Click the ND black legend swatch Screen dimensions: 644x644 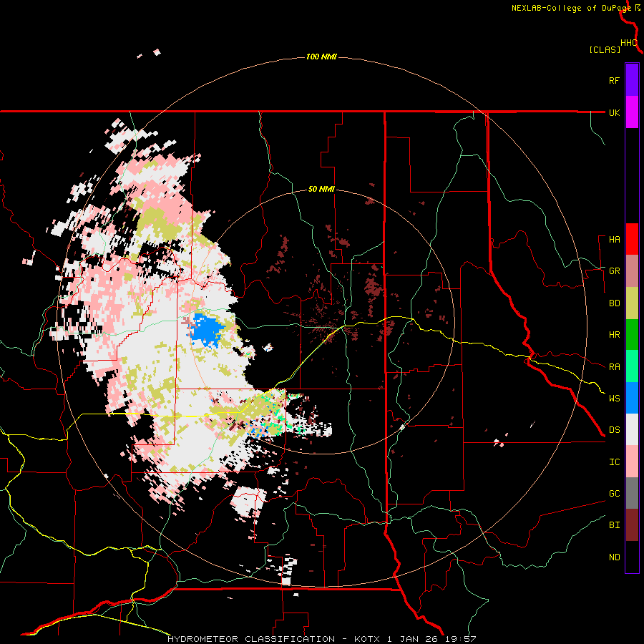coord(632,557)
